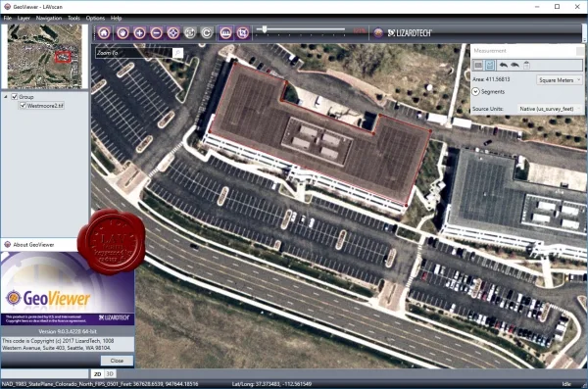The width and height of the screenshot is (588, 389).
Task: Click the NAD_1983 StatePlane coordinate text
Action: click(x=100, y=384)
